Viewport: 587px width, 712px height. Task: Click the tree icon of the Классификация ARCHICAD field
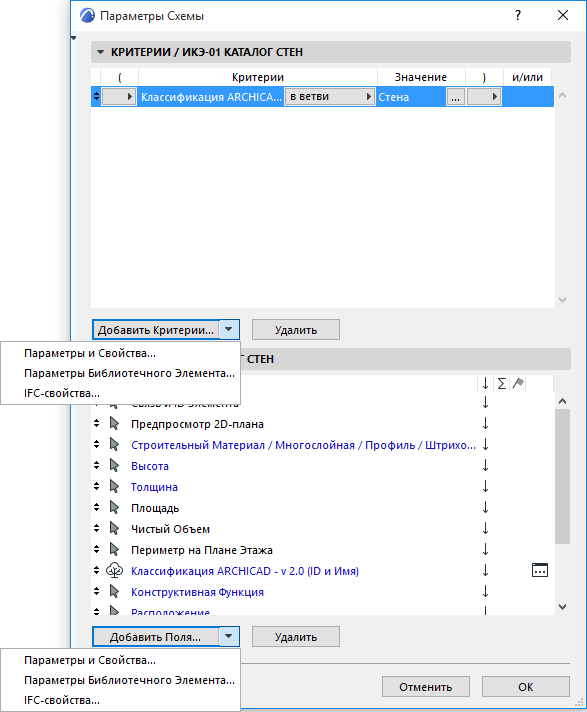(x=114, y=571)
